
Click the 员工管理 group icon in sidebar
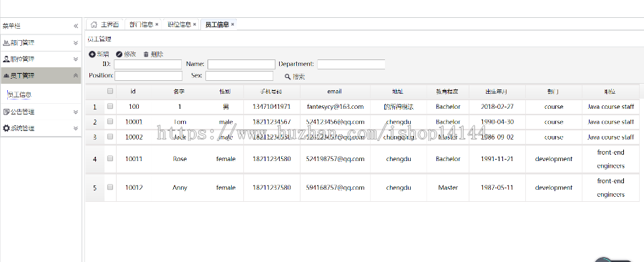coord(6,76)
